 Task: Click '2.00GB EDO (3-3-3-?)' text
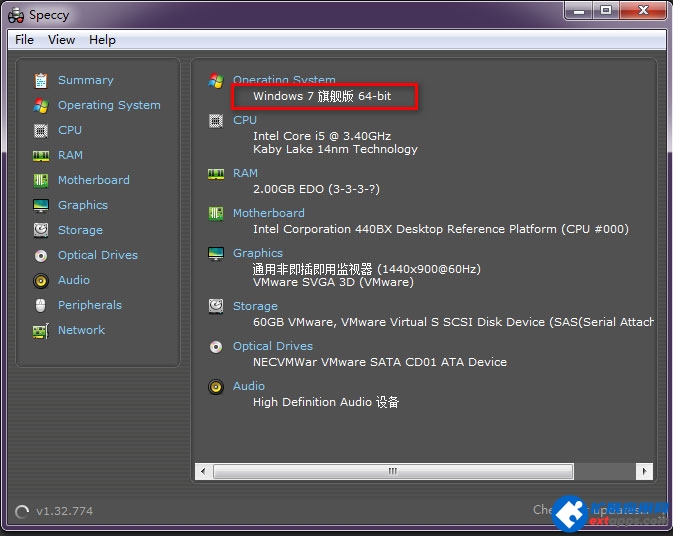coord(316,189)
